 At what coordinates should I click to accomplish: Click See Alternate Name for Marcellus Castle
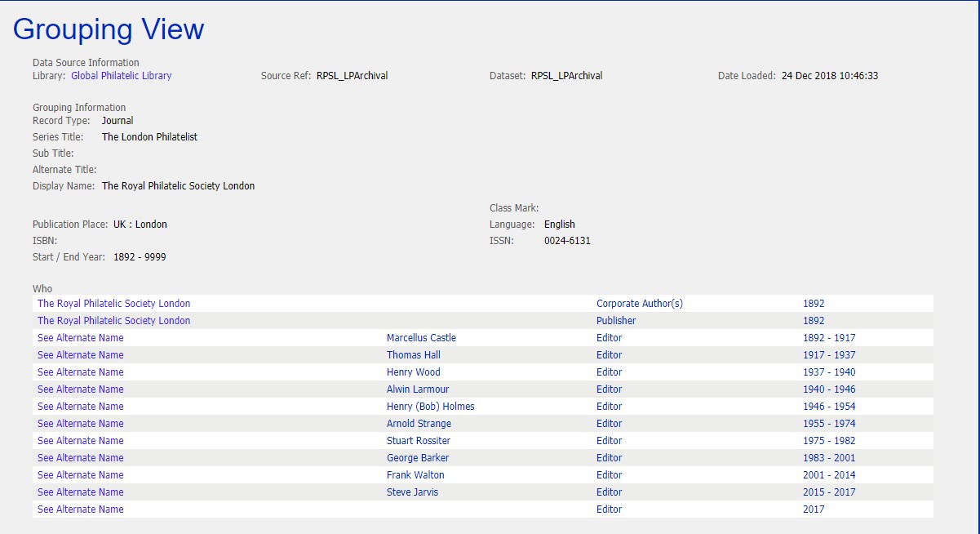(x=81, y=338)
